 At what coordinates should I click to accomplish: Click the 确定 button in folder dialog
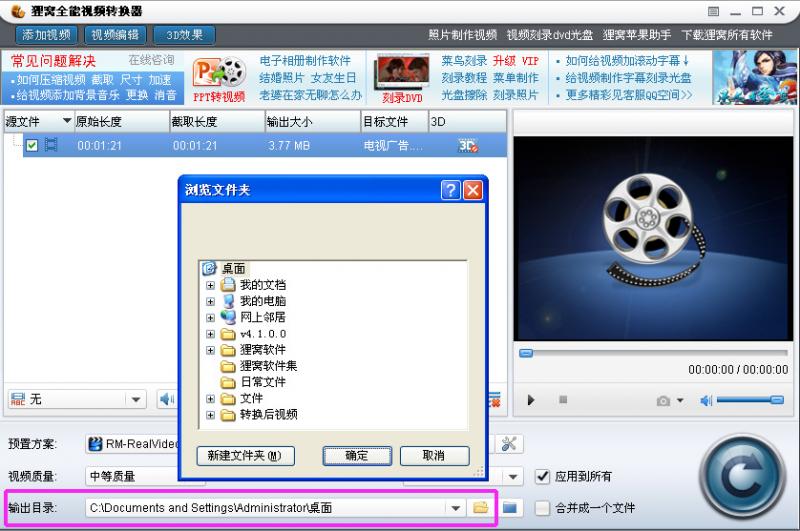tap(356, 455)
